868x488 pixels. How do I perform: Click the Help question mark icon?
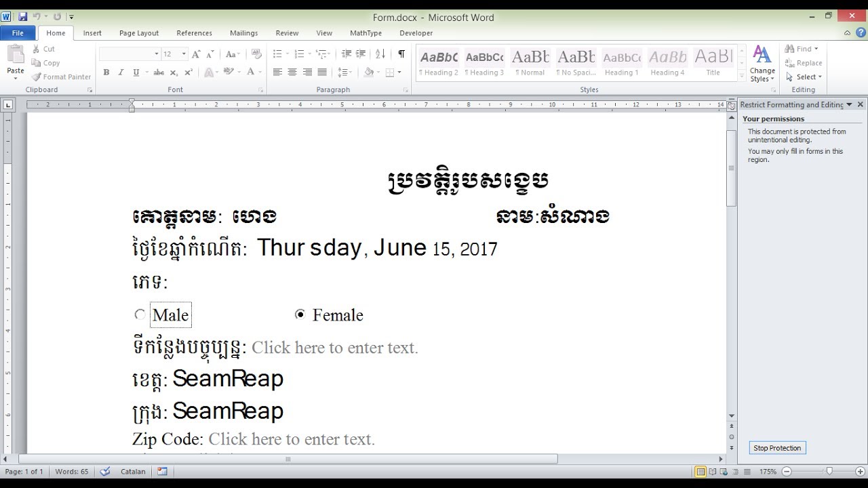(x=859, y=33)
